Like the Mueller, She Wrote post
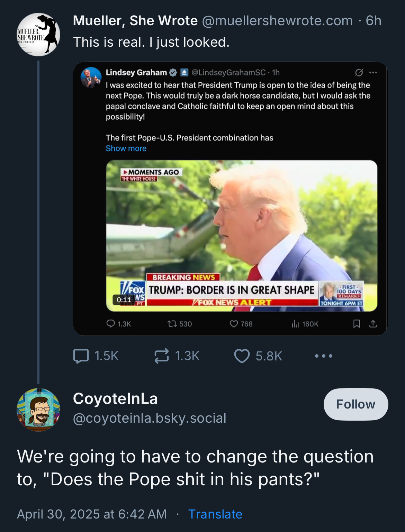 tap(242, 356)
